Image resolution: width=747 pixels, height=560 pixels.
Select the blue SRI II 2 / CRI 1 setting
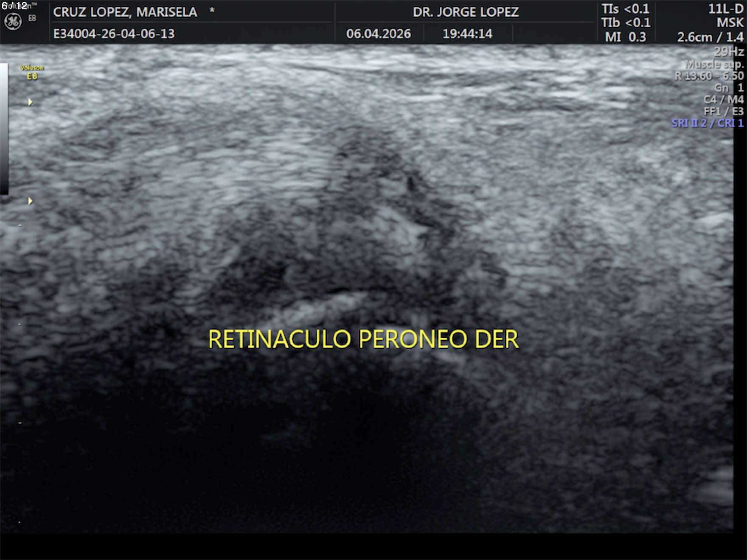[x=707, y=123]
